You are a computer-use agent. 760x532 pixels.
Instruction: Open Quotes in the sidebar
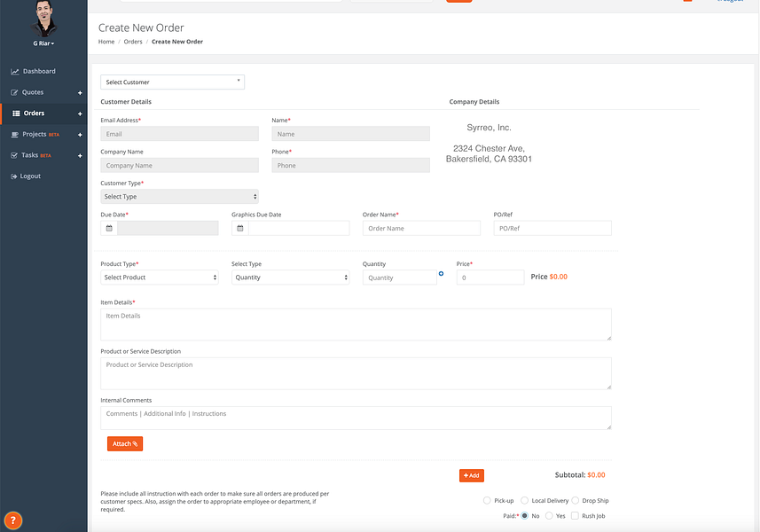click(x=33, y=92)
